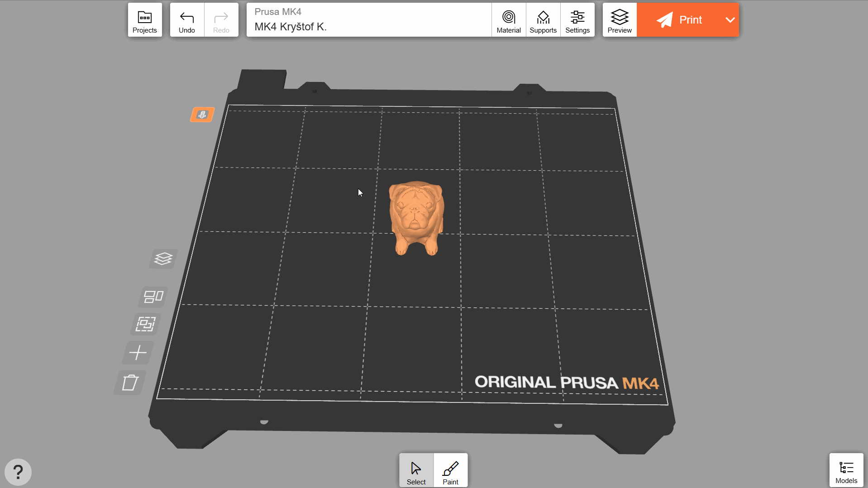Toggle the orange icon at bed corner

coord(202,115)
